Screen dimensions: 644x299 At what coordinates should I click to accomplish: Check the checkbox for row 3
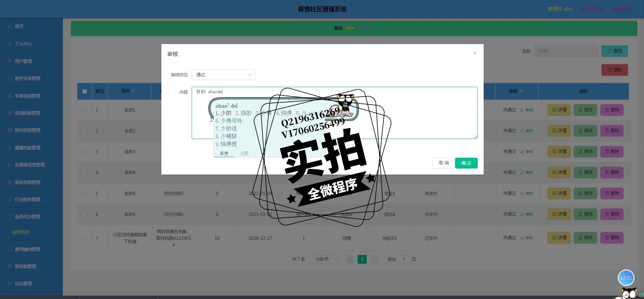tap(84, 152)
